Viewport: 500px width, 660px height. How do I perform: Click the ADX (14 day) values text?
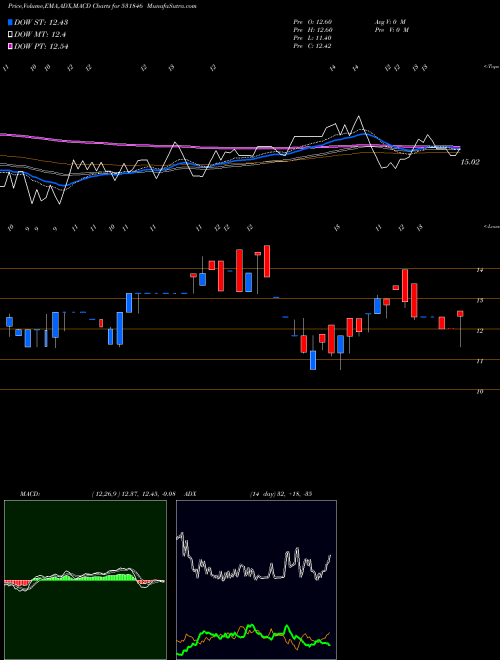281,494
